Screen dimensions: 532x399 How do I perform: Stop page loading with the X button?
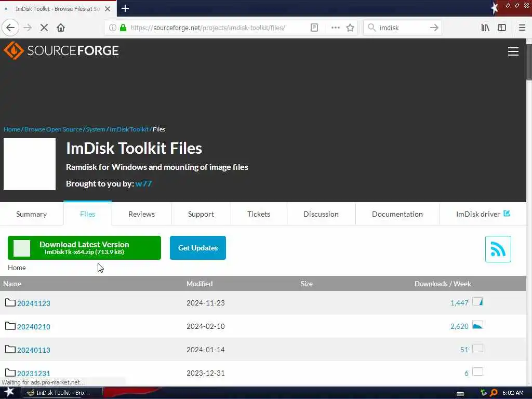click(44, 28)
